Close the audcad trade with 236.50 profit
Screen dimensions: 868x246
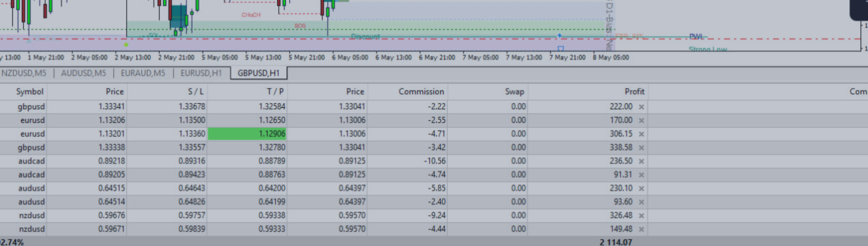pyautogui.click(x=641, y=161)
